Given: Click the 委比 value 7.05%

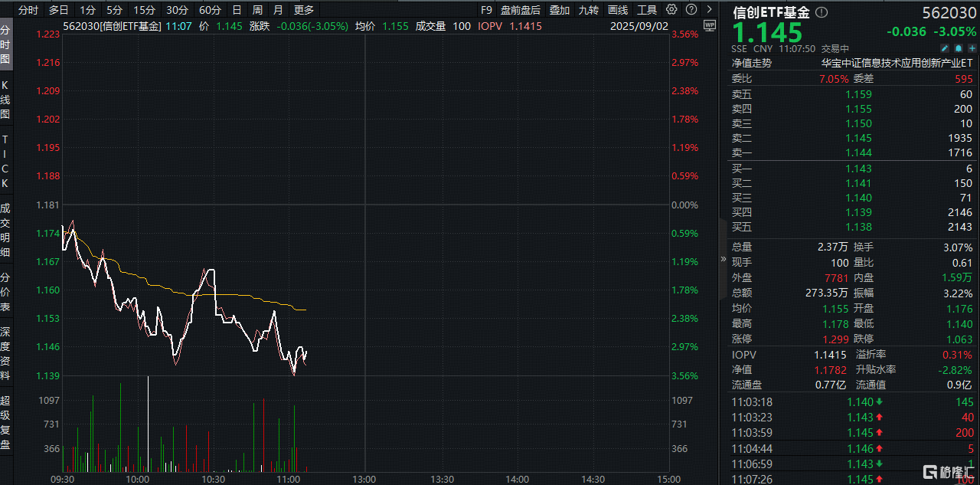Looking at the screenshot, I should tap(834, 78).
